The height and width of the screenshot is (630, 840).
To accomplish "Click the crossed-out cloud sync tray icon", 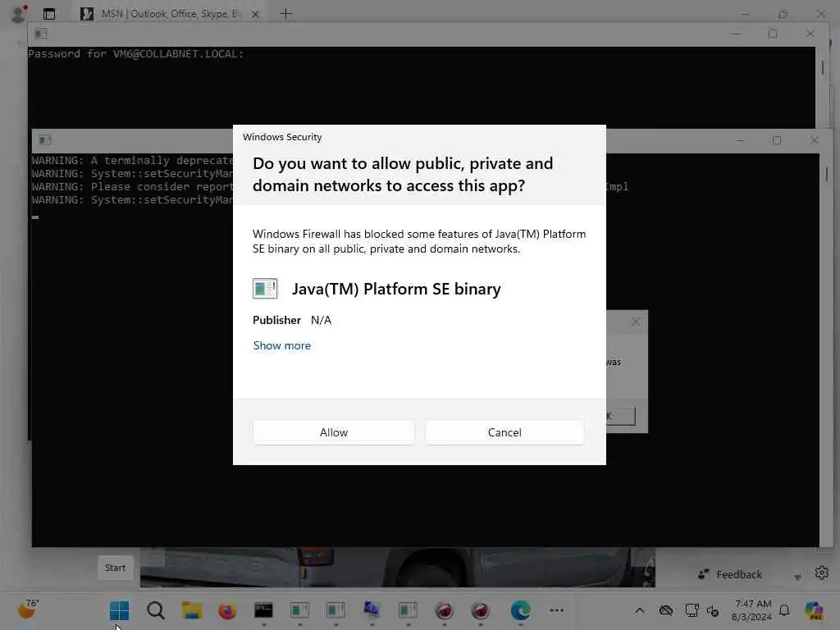I will pyautogui.click(x=666, y=610).
